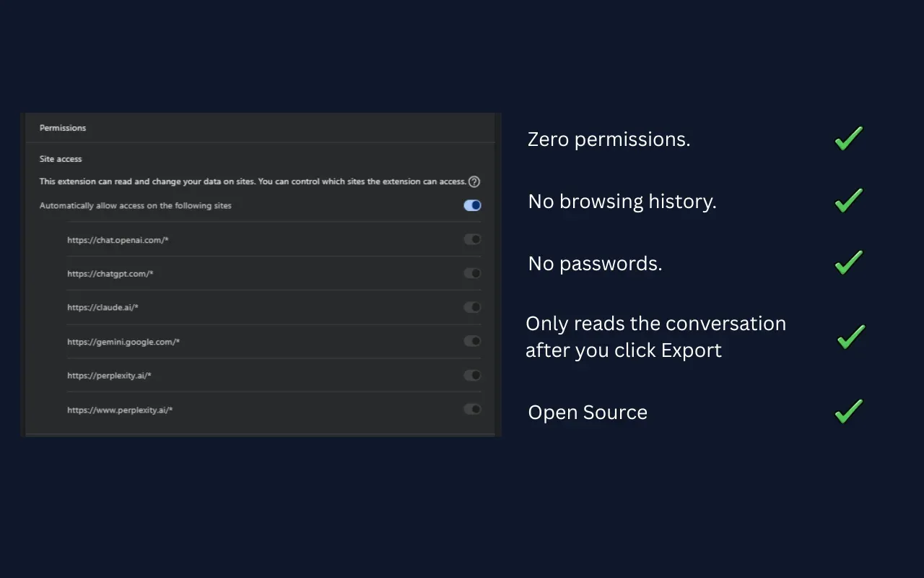Image resolution: width=924 pixels, height=578 pixels.
Task: Click the 'Zero permissions.' text
Action: click(x=609, y=139)
